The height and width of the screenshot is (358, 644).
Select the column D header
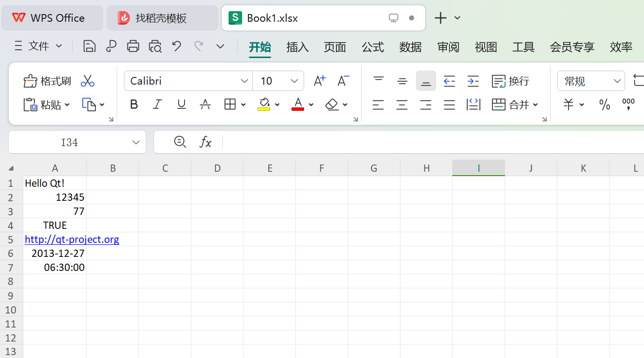[x=217, y=168]
